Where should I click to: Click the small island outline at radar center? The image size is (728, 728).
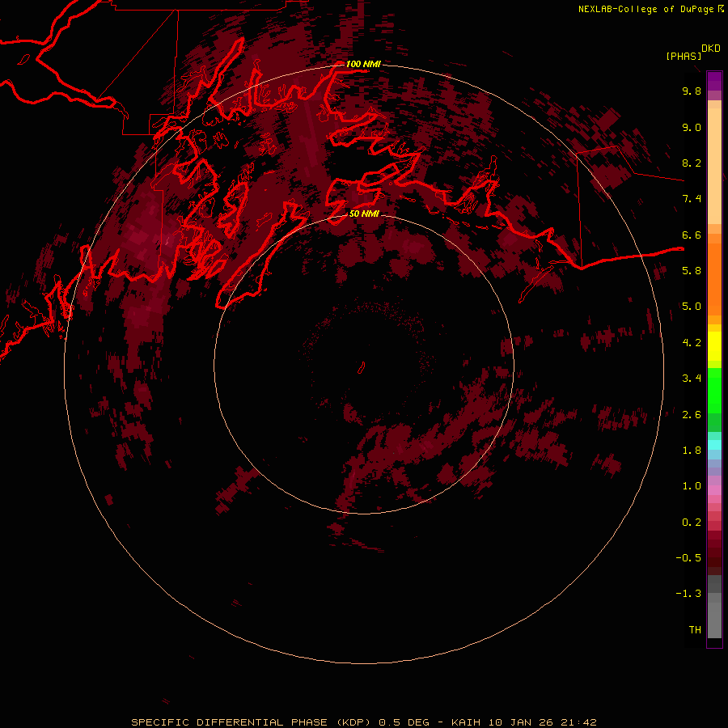362,367
